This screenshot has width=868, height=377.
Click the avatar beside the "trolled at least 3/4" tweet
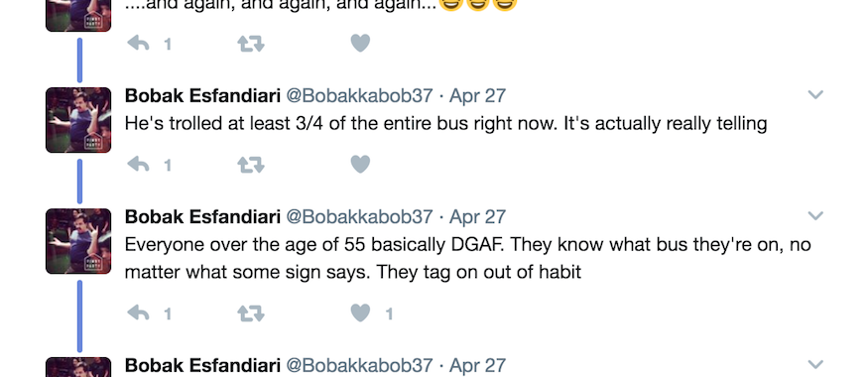coord(78,120)
